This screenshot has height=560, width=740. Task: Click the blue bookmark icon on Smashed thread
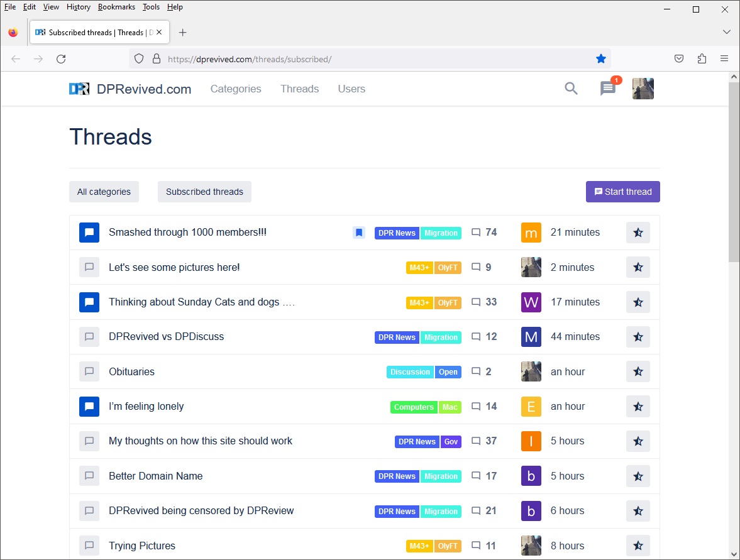click(x=359, y=233)
